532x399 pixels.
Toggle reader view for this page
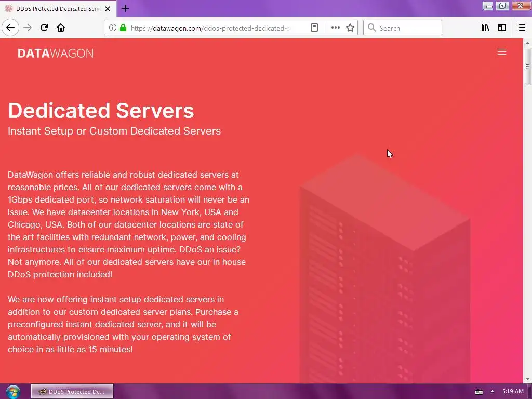[x=314, y=28]
